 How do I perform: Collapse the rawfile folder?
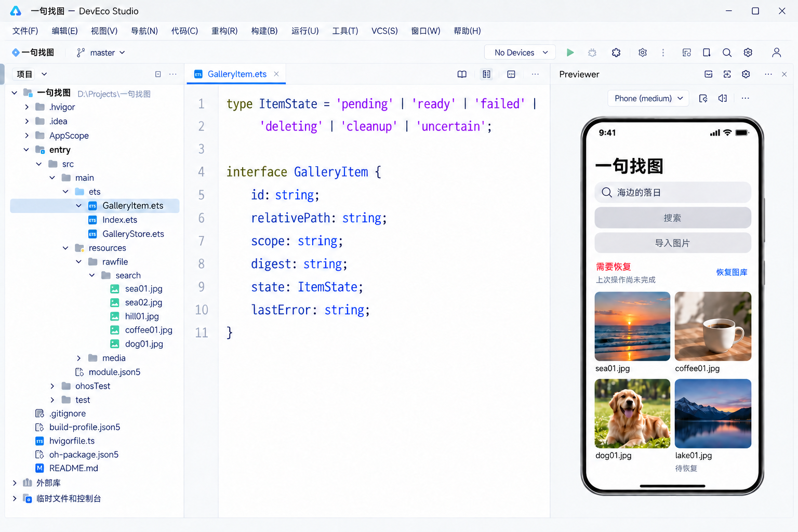click(x=79, y=262)
